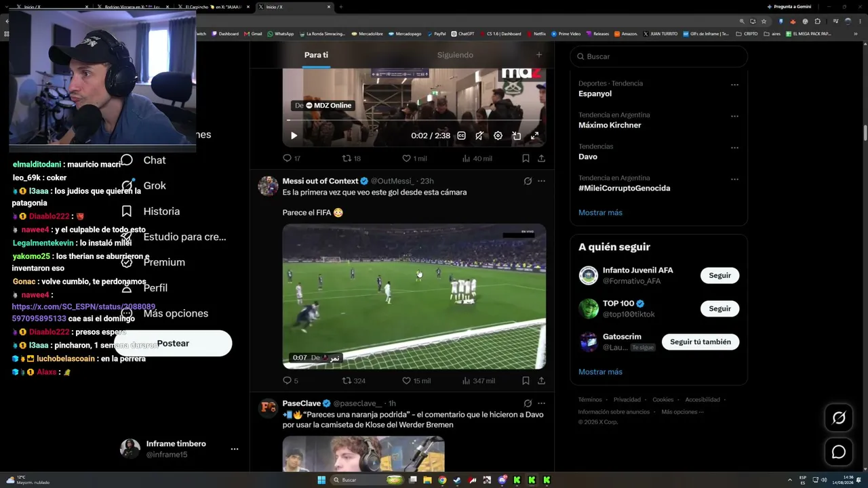
Task: Open Premium in the X sidebar
Action: click(153, 262)
